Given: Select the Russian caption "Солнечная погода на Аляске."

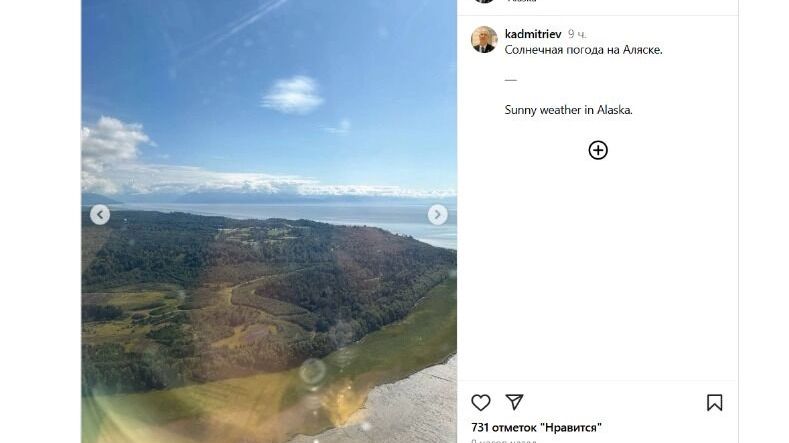Looking at the screenshot, I should pos(584,50).
